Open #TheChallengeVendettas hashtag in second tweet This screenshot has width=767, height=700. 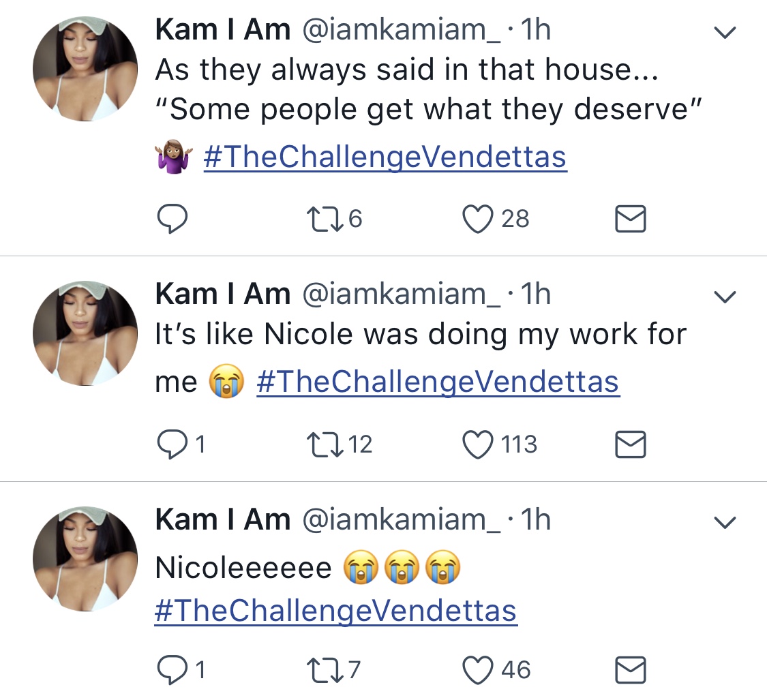[438, 382]
